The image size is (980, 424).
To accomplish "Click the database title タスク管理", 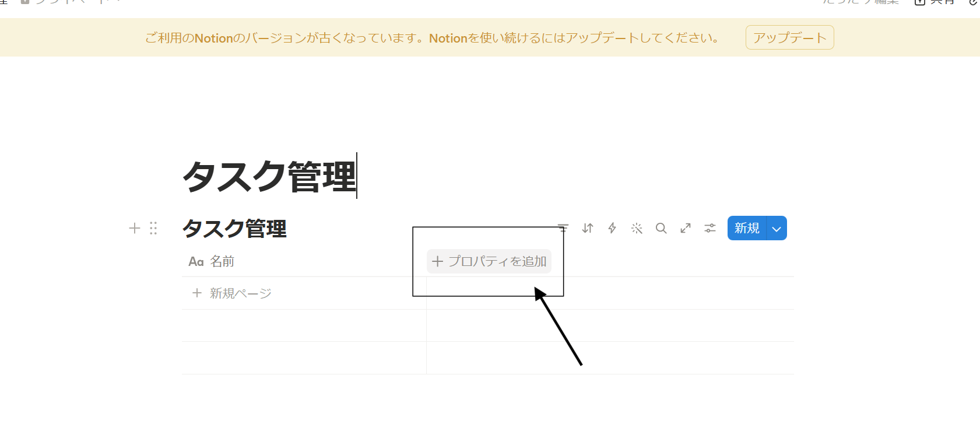I will point(234,228).
